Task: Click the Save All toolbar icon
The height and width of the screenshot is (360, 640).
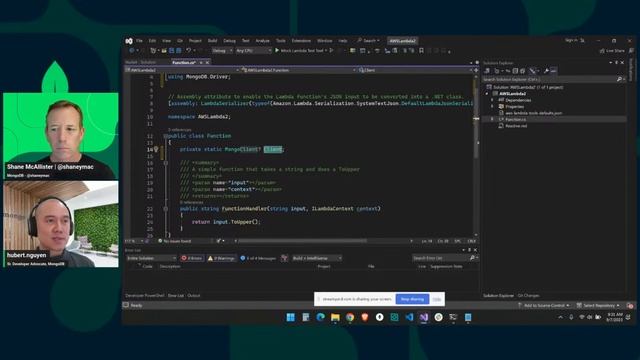Action: pyautogui.click(x=178, y=51)
